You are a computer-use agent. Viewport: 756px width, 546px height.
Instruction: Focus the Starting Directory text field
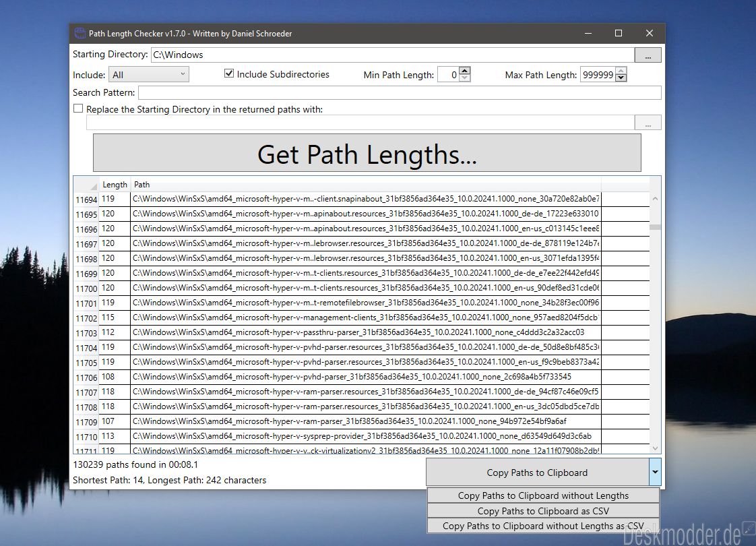pyautogui.click(x=392, y=55)
